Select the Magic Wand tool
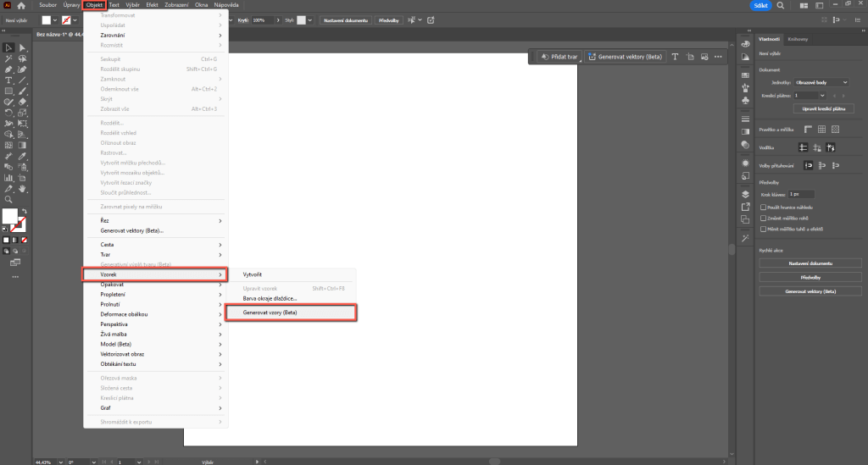 8,58
